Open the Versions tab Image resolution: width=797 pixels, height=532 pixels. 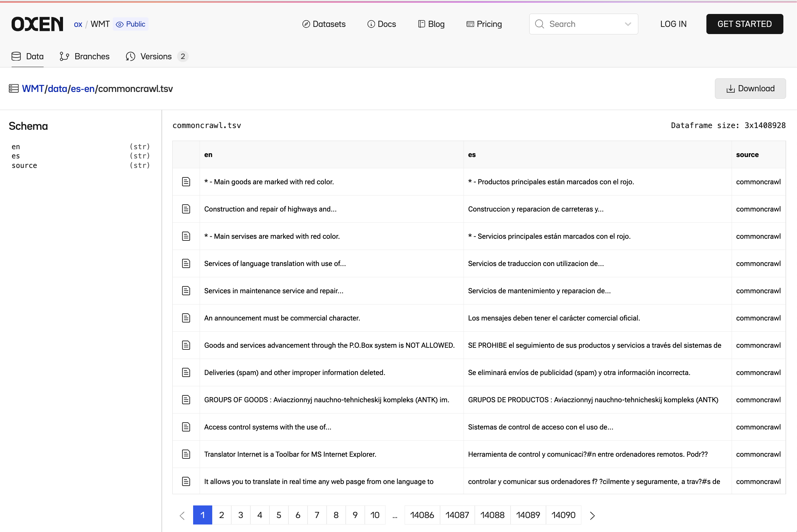pos(156,56)
